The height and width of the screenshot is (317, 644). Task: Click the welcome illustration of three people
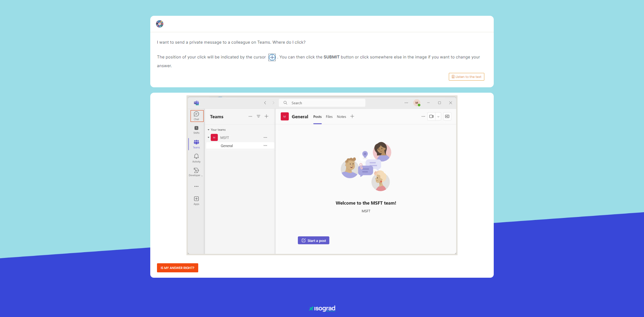pos(366,166)
